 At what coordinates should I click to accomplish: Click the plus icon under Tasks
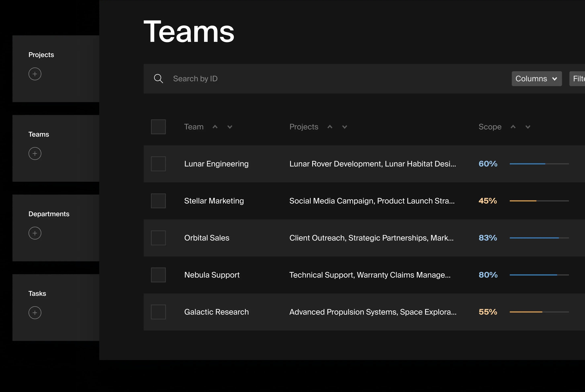point(35,312)
